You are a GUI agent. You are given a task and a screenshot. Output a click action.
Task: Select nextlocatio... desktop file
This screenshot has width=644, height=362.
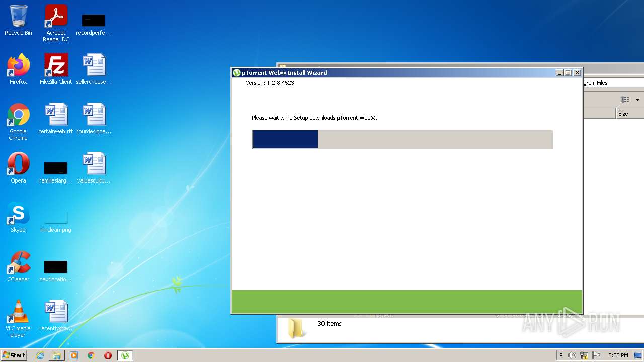pyautogui.click(x=55, y=270)
